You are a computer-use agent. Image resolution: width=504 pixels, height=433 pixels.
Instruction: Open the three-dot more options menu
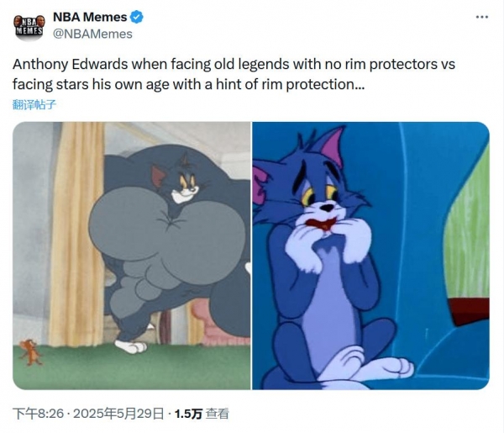point(482,17)
